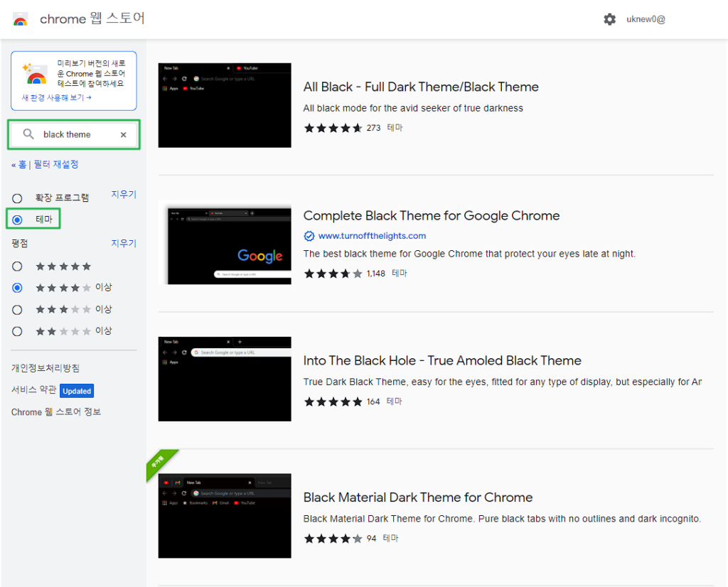Select the 테마 radio button

tap(17, 220)
